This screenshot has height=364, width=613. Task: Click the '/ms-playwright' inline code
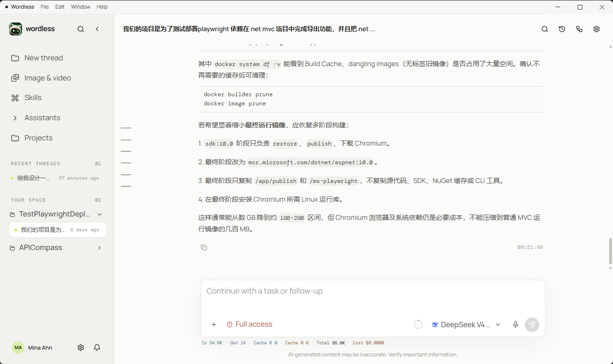[x=334, y=181]
